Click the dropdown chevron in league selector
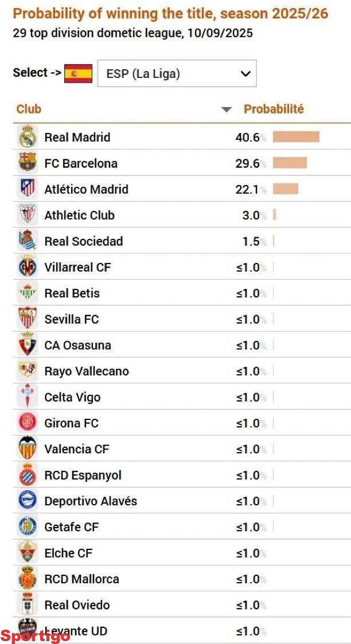 click(245, 74)
